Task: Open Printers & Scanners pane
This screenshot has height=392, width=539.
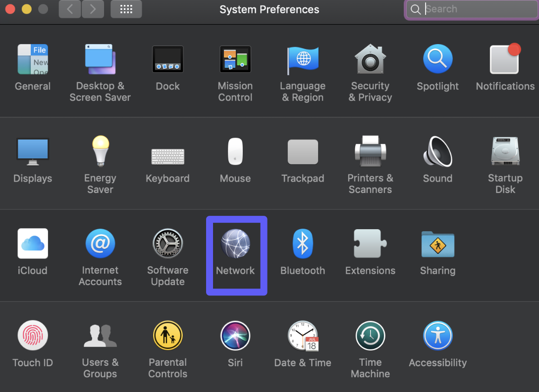Action: tap(370, 152)
